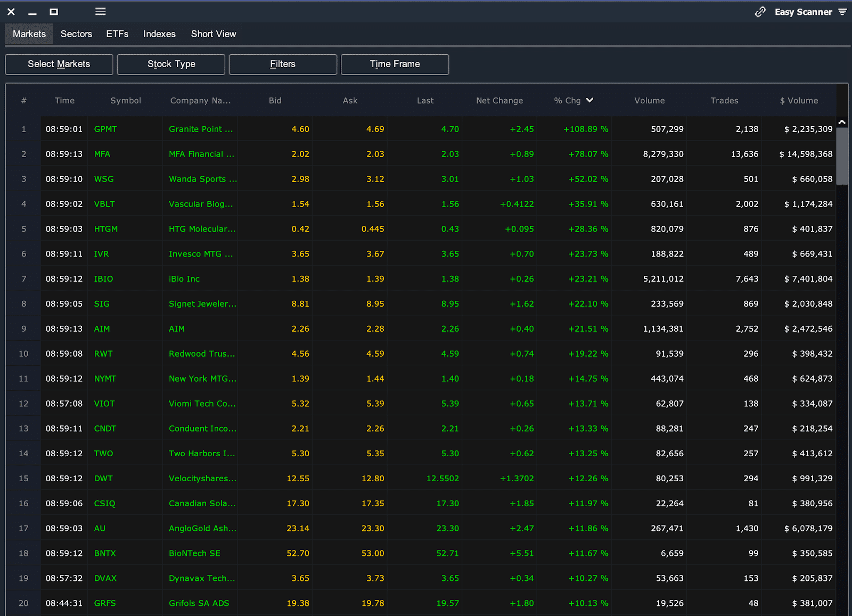This screenshot has width=852, height=616.
Task: Close the scanner window with X
Action: pos(11,12)
